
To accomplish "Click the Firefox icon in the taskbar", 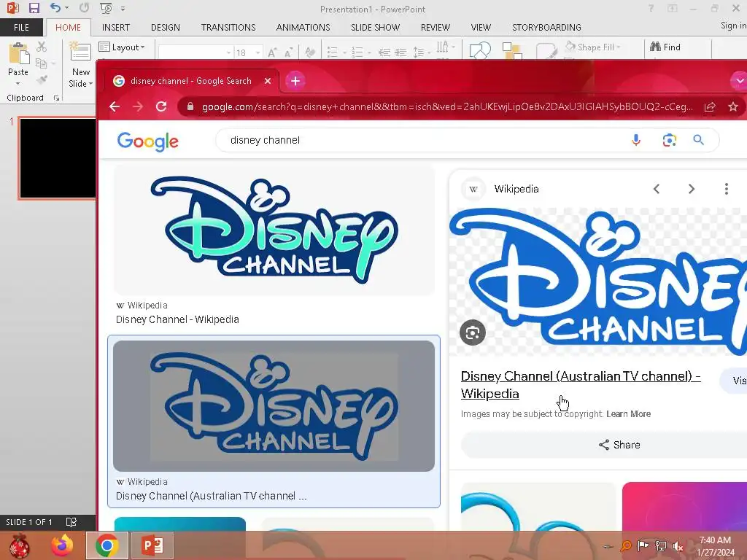I will coord(63,545).
